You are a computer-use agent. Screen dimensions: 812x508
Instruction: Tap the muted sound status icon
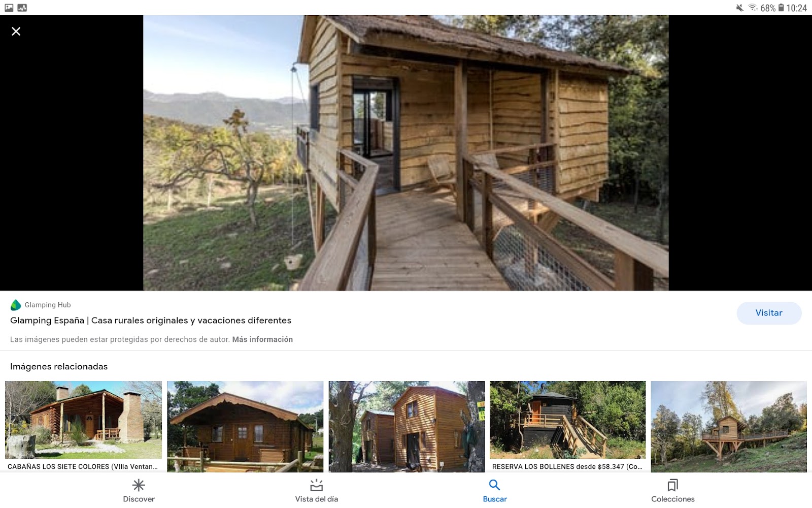[x=740, y=8]
